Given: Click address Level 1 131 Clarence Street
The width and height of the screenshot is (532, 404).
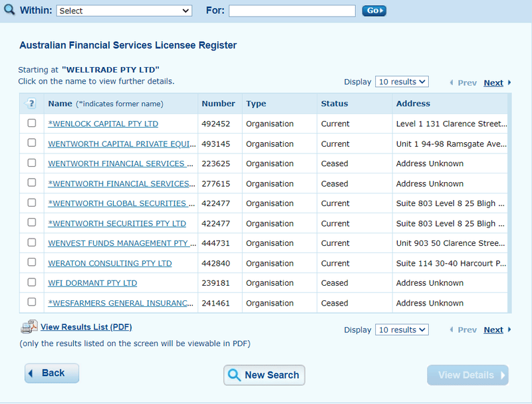Looking at the screenshot, I should pyautogui.click(x=452, y=124).
